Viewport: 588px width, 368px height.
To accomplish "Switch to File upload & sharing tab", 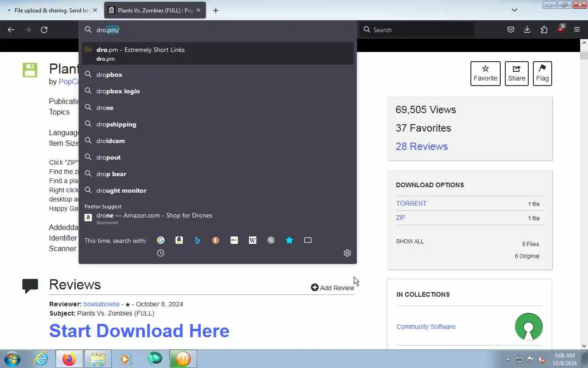I will click(52, 10).
